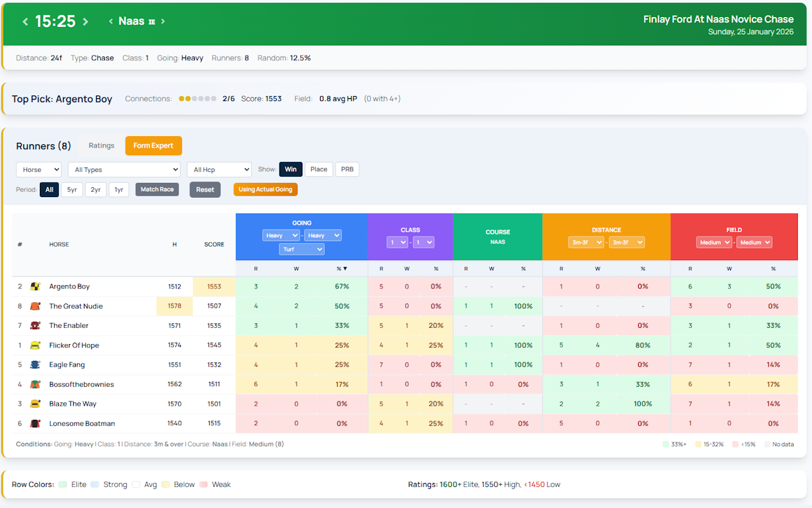Switch to the Ratings tab
Viewport: 812px width, 508px height.
click(x=100, y=145)
